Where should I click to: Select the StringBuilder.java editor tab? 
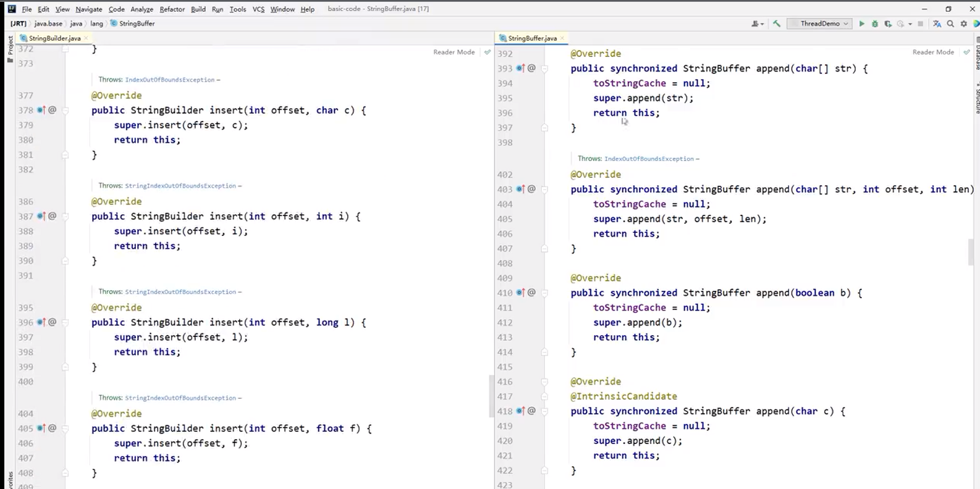(x=54, y=38)
